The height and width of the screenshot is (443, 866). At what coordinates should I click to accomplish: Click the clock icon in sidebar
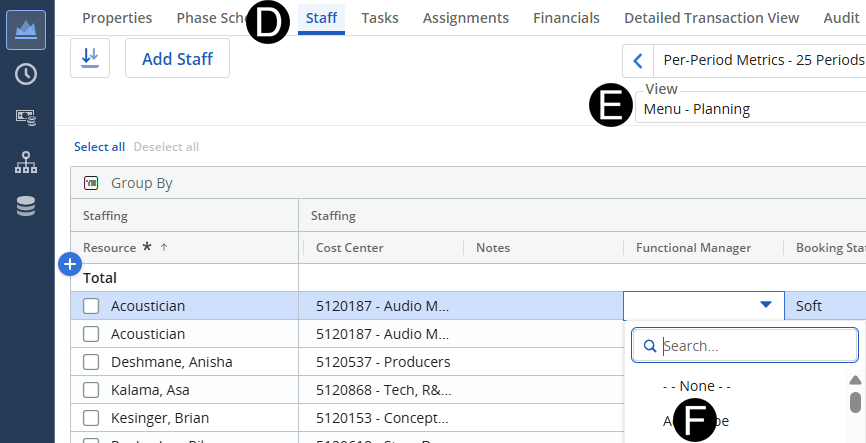(26, 73)
